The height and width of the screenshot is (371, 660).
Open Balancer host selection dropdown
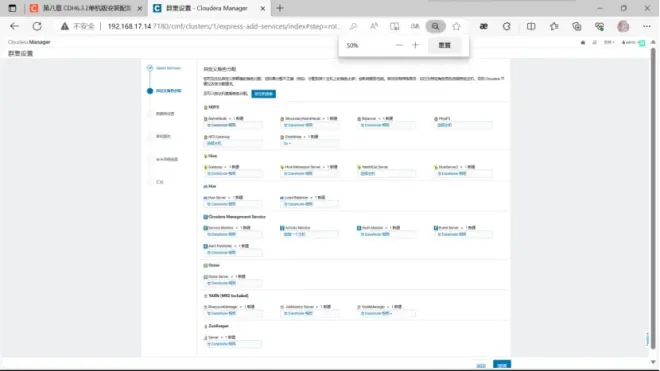(x=386, y=125)
